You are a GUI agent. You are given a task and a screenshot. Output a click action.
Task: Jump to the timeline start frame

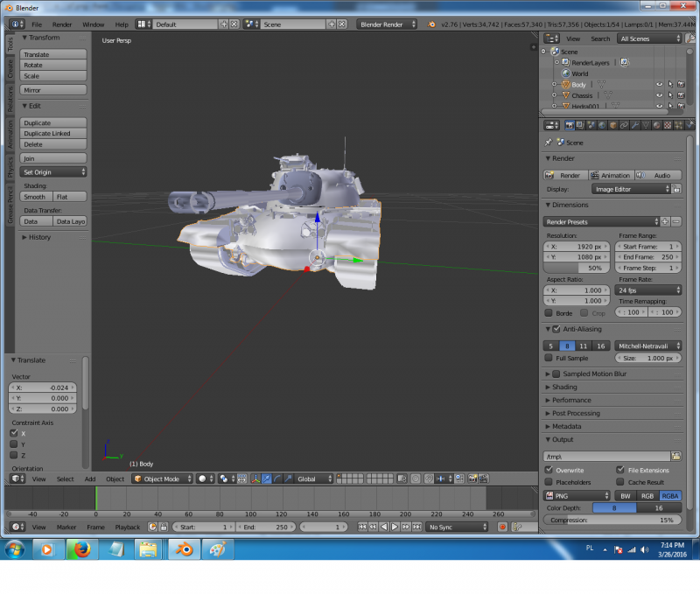(x=362, y=527)
